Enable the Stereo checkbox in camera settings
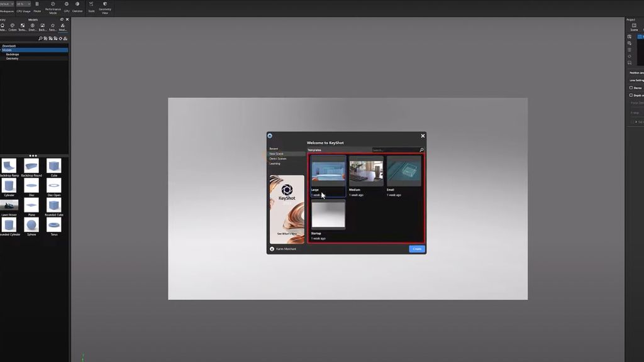The image size is (644, 362). (631, 87)
